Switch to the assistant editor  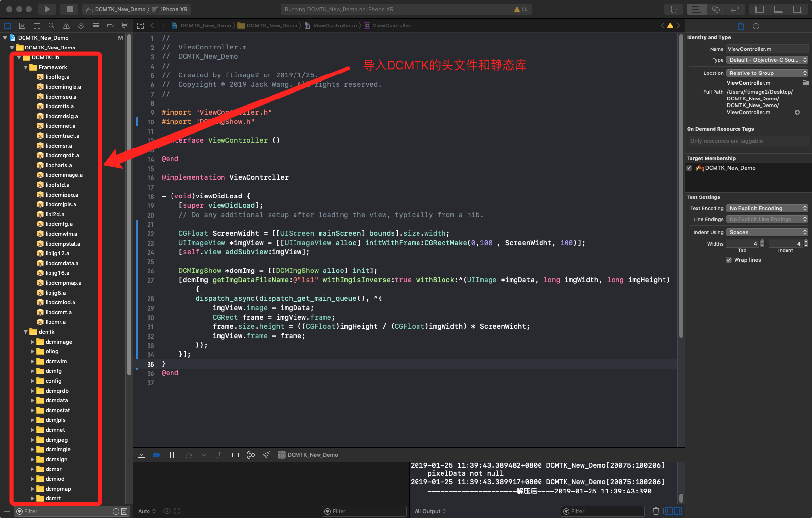coord(715,9)
